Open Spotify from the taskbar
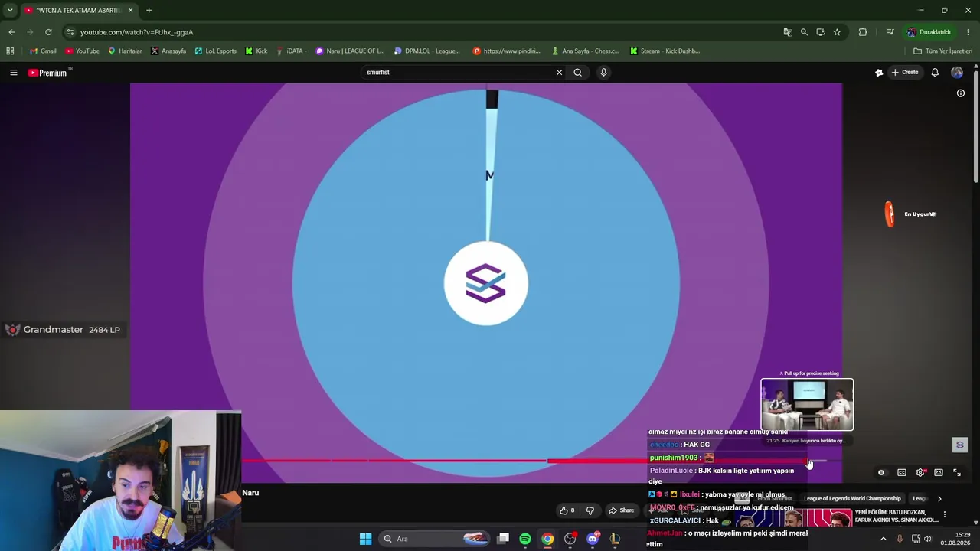 point(525,539)
